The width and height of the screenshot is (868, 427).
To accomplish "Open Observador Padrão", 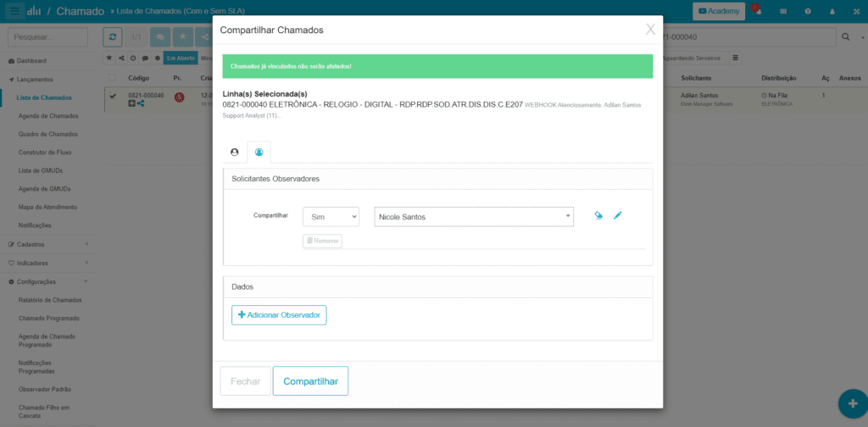I will [x=45, y=389].
